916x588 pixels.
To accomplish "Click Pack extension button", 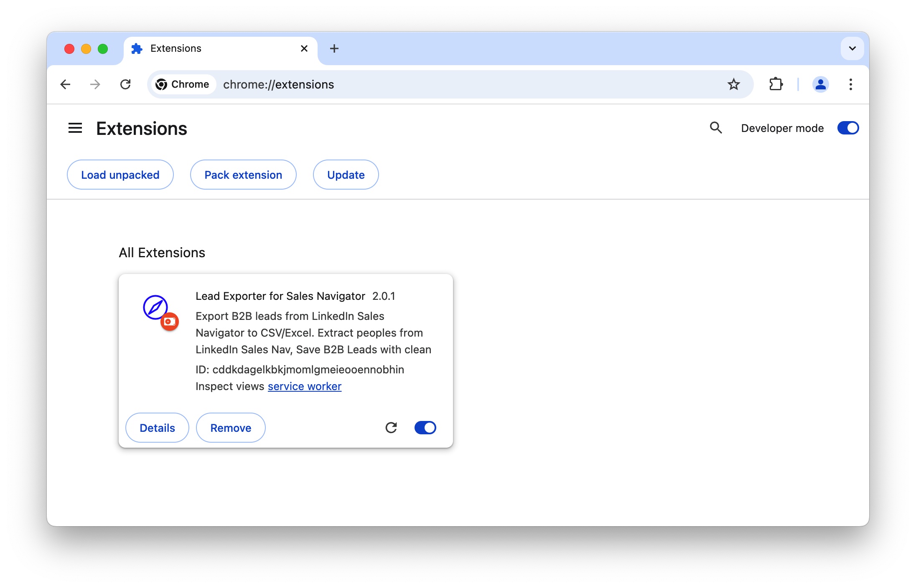I will coord(243,175).
